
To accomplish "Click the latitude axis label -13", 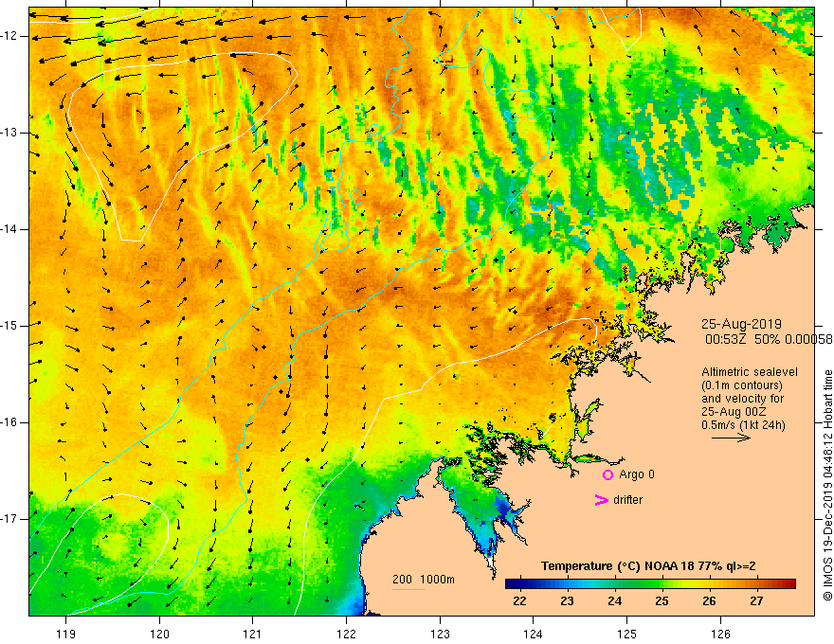I will pos(10,133).
